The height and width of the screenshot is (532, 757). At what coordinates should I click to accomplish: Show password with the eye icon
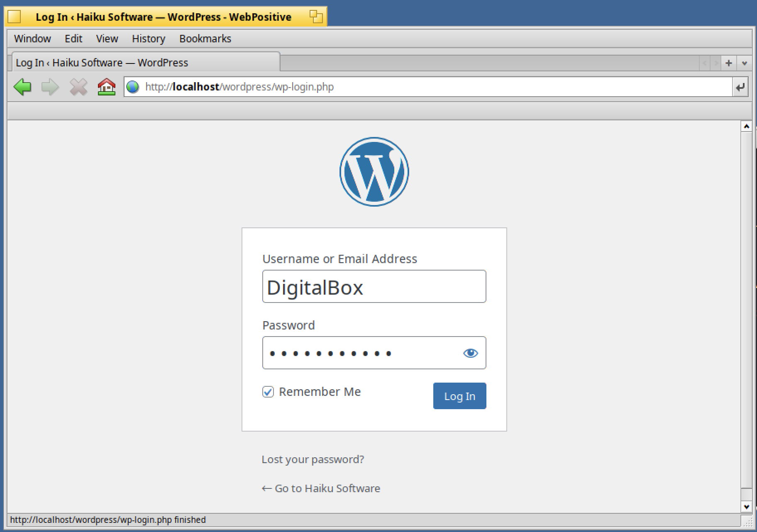click(x=470, y=353)
